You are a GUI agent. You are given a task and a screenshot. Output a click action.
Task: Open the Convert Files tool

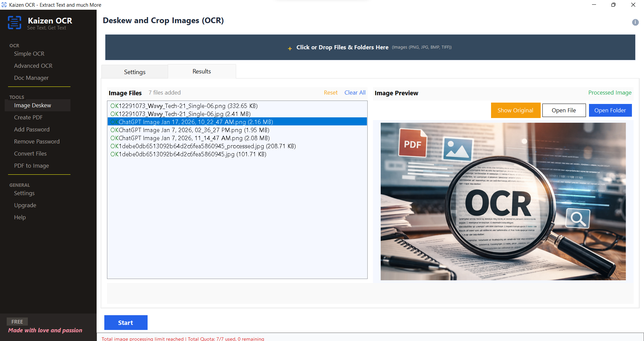30,153
